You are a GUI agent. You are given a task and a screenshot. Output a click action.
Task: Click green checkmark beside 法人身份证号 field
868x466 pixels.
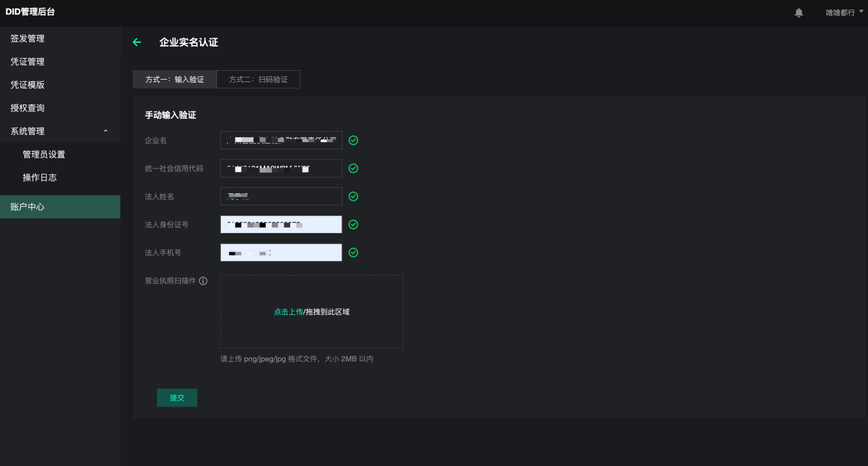tap(353, 225)
